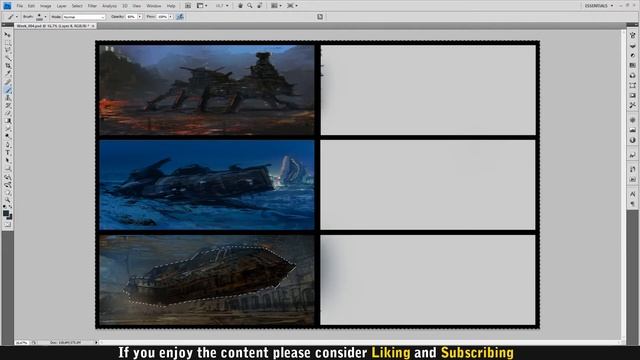
Task: Select the Eraser tool
Action: [7, 113]
